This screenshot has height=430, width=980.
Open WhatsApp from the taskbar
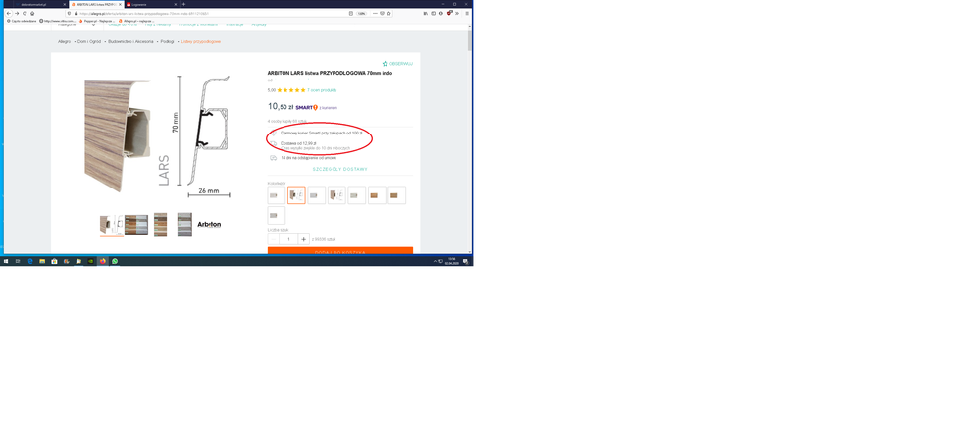click(115, 261)
